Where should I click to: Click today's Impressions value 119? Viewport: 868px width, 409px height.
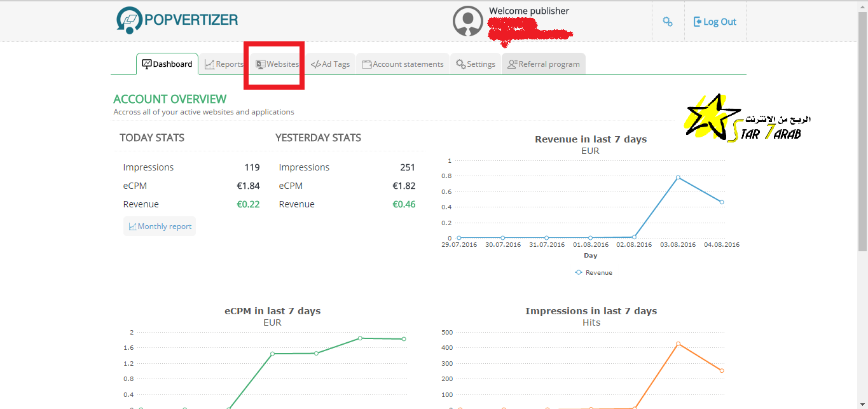pos(252,167)
